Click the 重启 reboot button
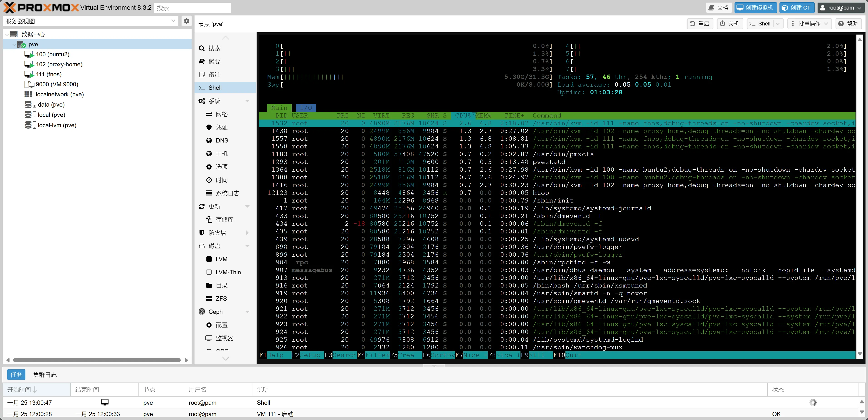Viewport: 868px width, 420px height. [x=700, y=24]
